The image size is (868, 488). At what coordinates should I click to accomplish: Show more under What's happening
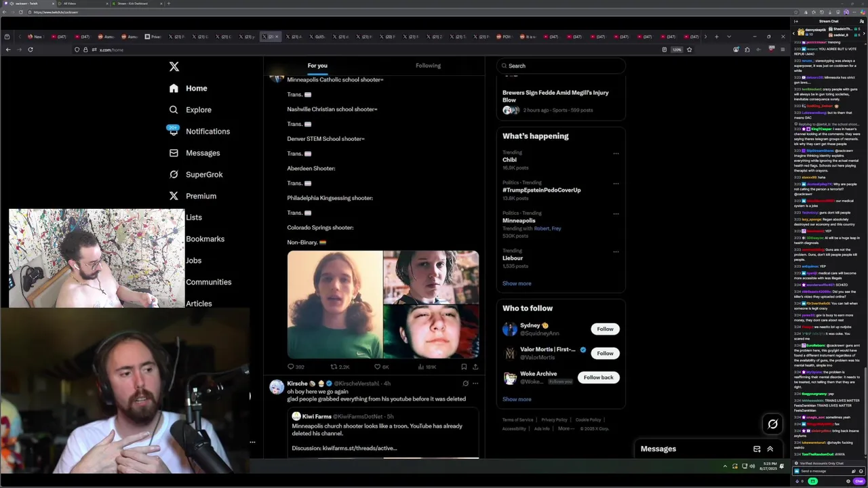(517, 283)
